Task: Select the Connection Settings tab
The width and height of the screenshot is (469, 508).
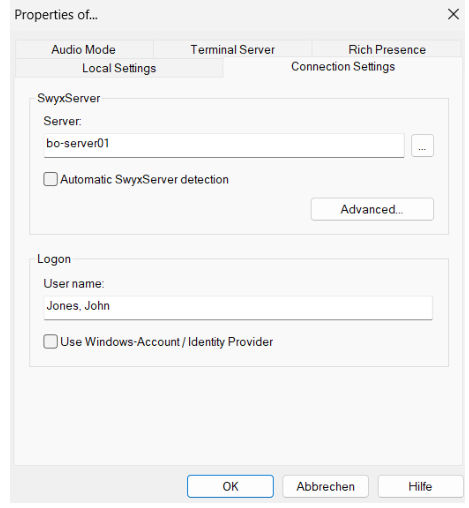Action: tap(343, 67)
